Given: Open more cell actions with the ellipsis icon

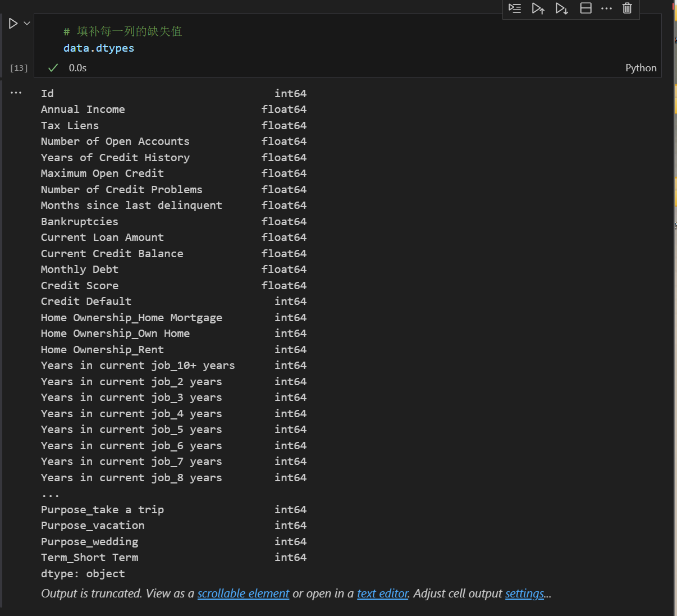Looking at the screenshot, I should [606, 8].
